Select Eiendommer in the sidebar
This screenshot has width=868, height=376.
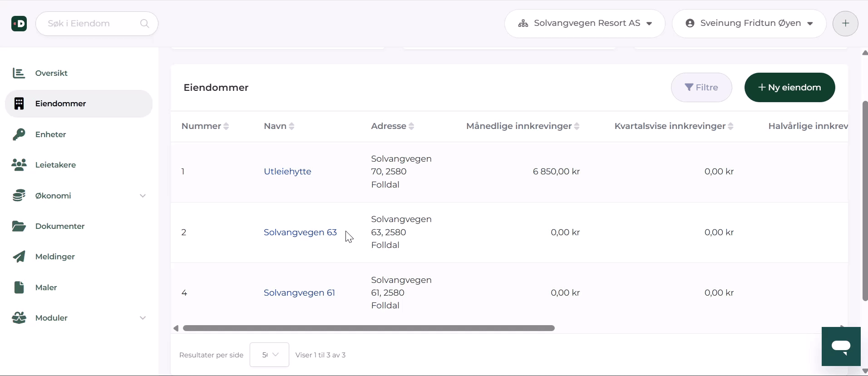coord(79,104)
